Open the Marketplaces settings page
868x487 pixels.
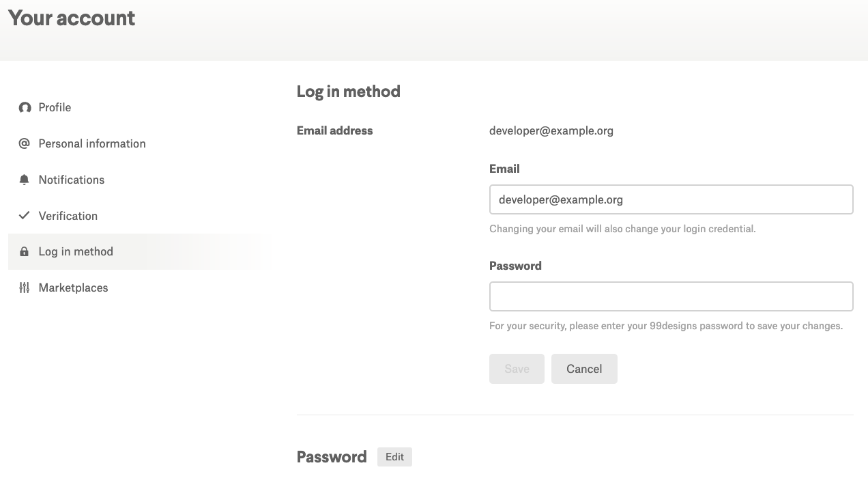pyautogui.click(x=73, y=288)
